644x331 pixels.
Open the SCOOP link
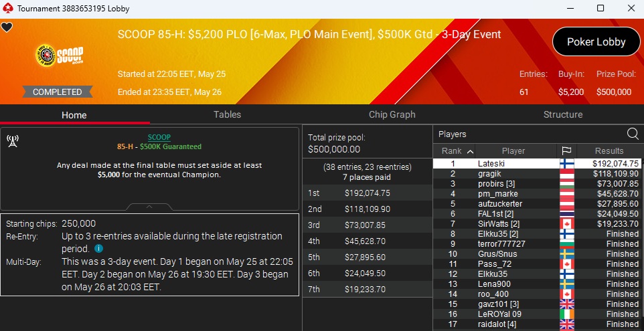tap(159, 137)
